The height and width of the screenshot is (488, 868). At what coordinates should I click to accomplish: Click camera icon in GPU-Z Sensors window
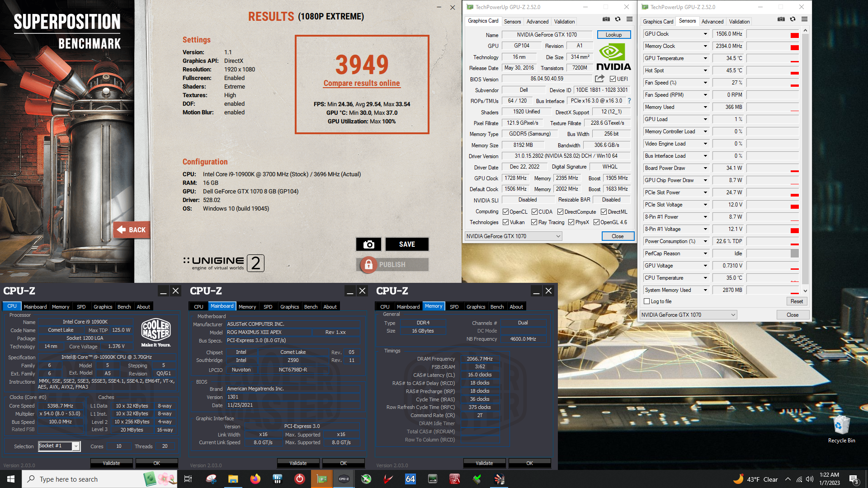click(781, 19)
